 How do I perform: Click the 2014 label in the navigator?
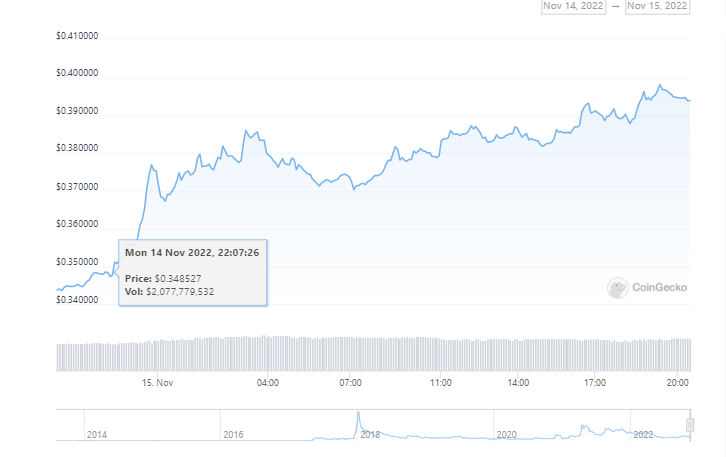pos(97,435)
